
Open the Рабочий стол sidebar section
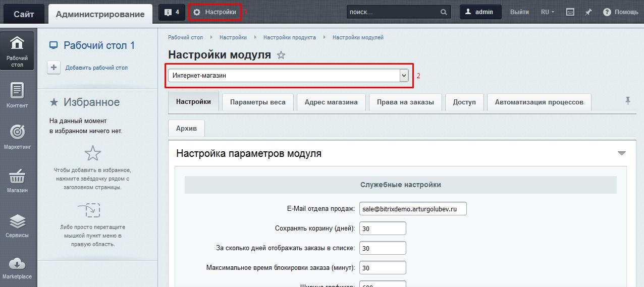[17, 51]
